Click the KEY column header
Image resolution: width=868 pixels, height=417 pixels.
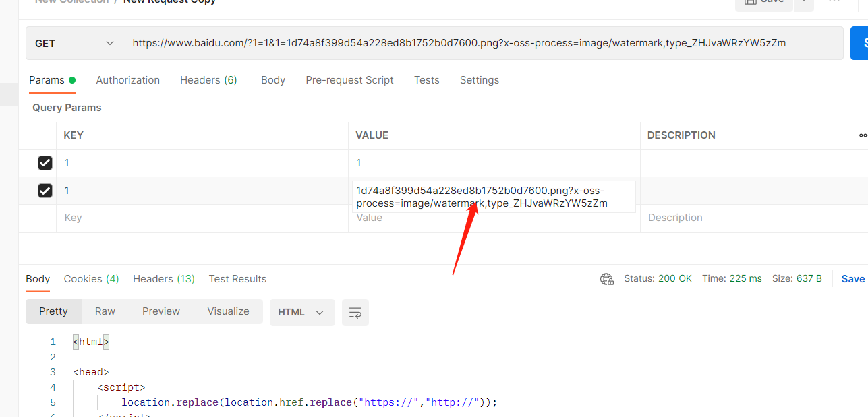[x=74, y=135]
